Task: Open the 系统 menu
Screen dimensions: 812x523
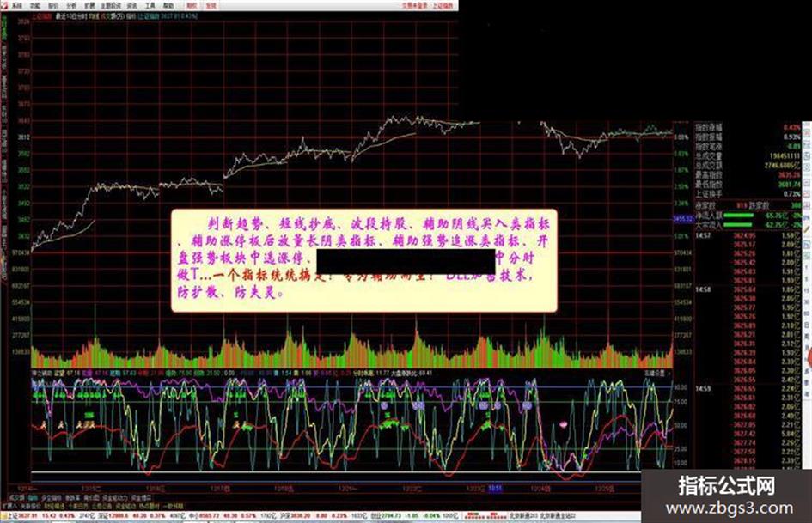Action: tap(17, 6)
